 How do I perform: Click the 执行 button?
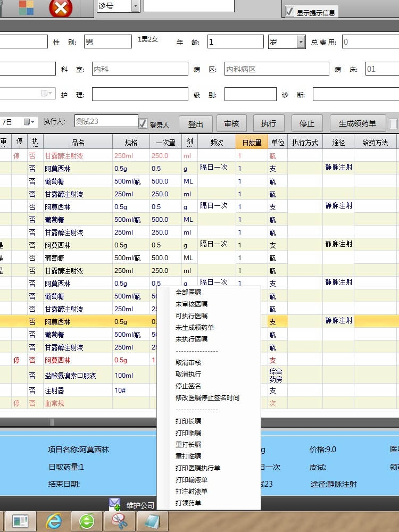[x=269, y=123]
